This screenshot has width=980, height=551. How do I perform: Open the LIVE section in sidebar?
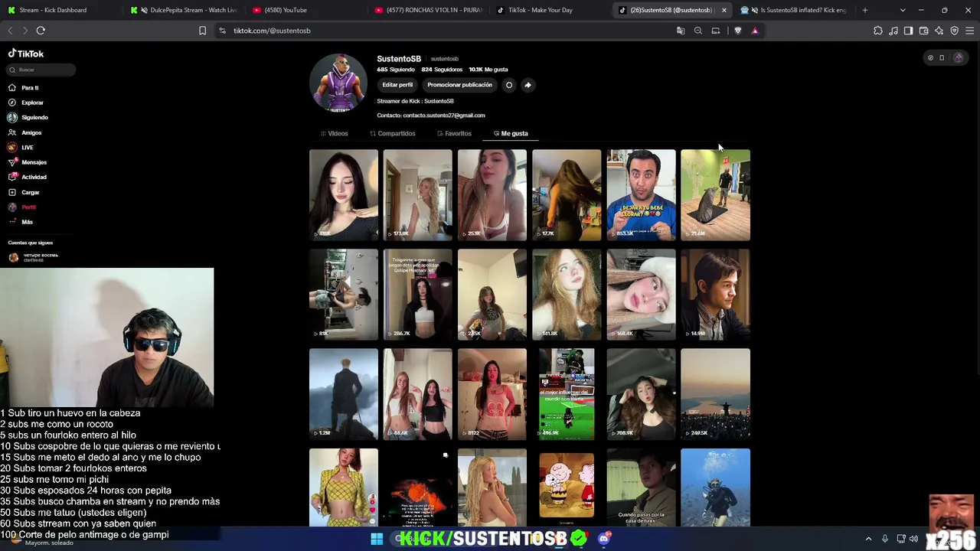tap(21, 147)
